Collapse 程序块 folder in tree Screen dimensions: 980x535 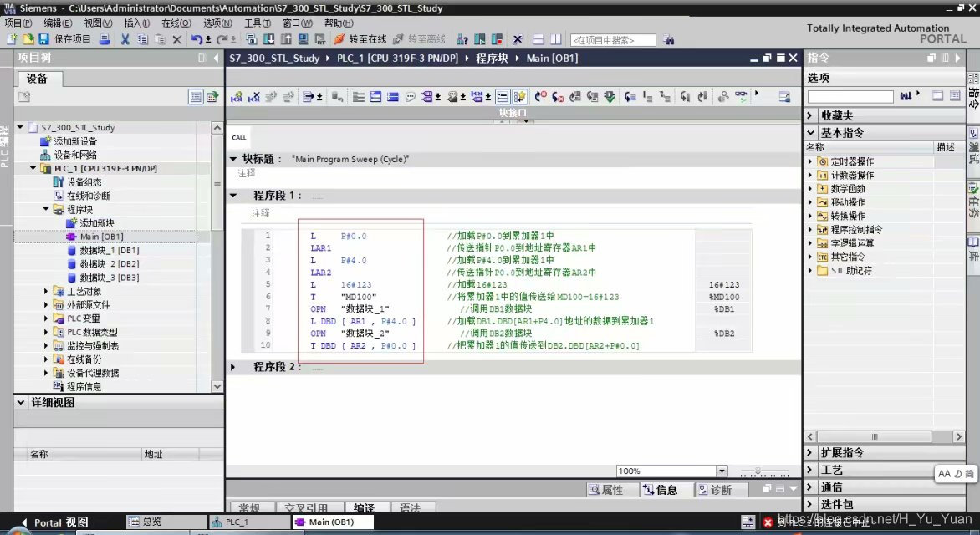click(46, 209)
